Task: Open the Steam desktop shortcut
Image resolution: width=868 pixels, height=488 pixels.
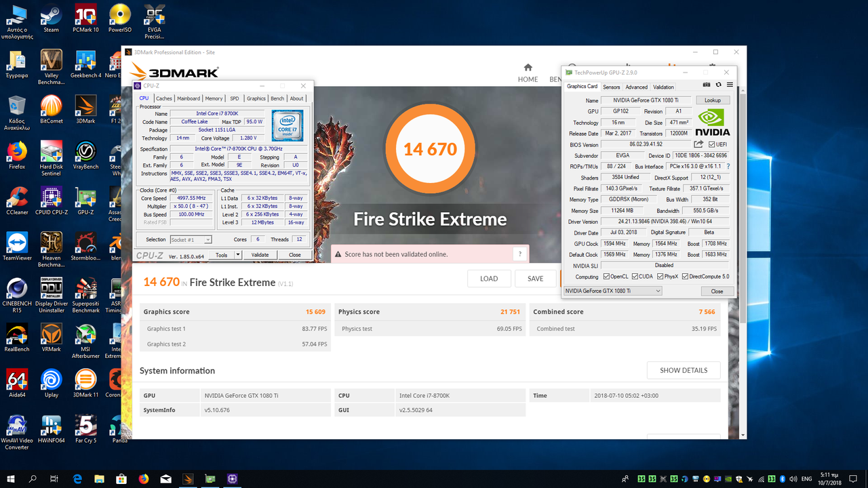Action: pos(51,18)
